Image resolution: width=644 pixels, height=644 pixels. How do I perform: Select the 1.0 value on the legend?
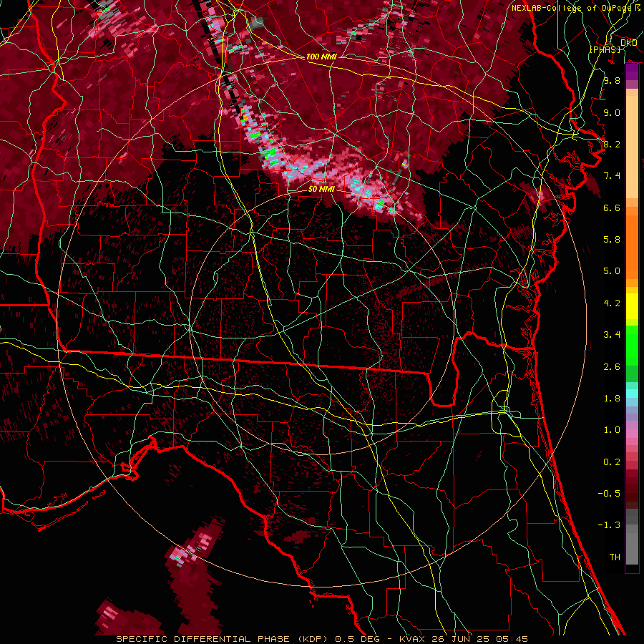[x=612, y=430]
